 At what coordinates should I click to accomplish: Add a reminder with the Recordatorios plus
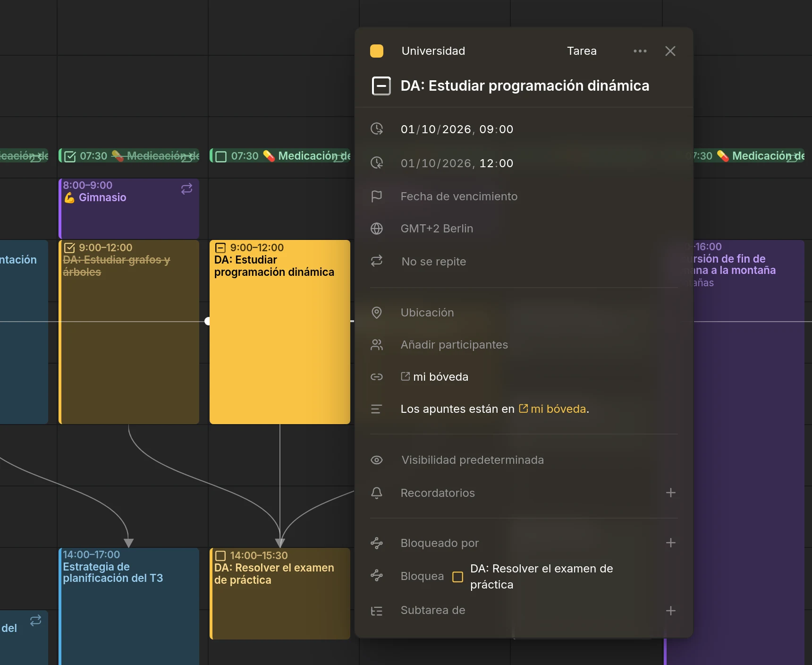[671, 493]
